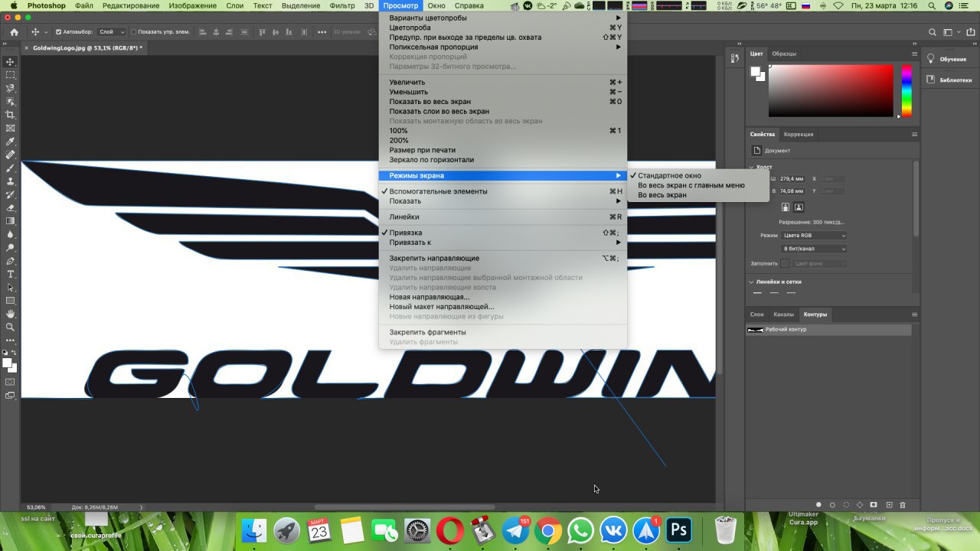The height and width of the screenshot is (551, 980).
Task: Select the Clone Stamp tool
Action: coord(10,181)
